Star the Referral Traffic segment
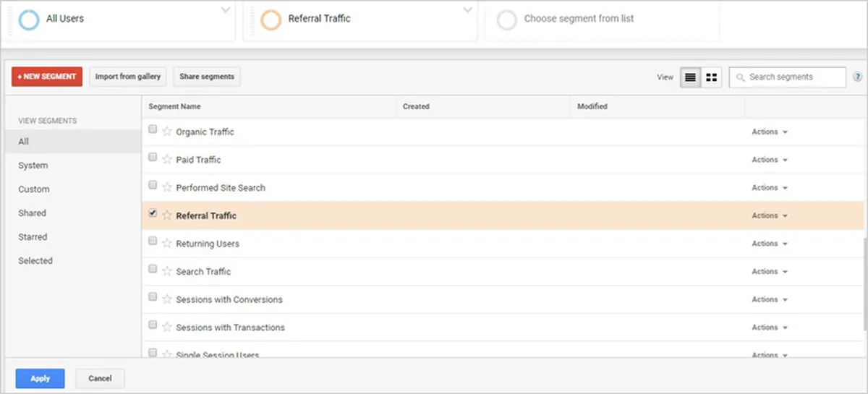This screenshot has width=868, height=394. click(x=167, y=215)
